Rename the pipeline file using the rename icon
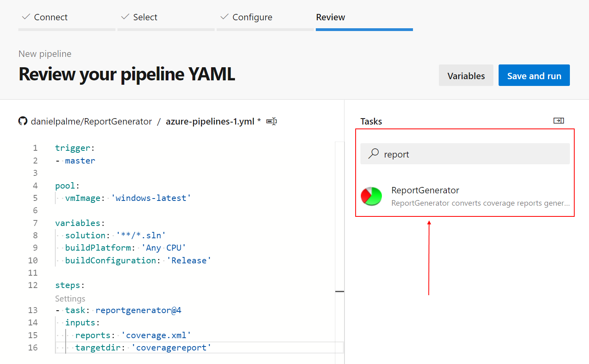Image resolution: width=589 pixels, height=364 pixels. click(271, 121)
